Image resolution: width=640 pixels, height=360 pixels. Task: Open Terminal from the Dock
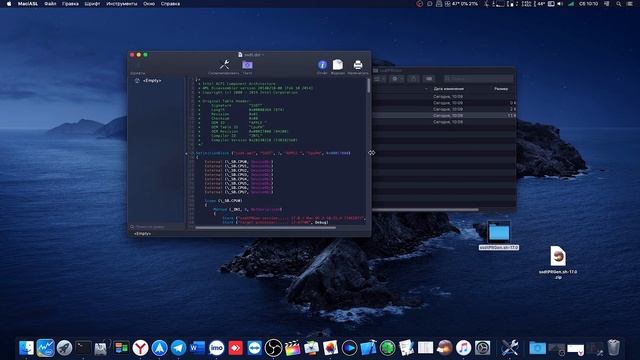point(83,348)
